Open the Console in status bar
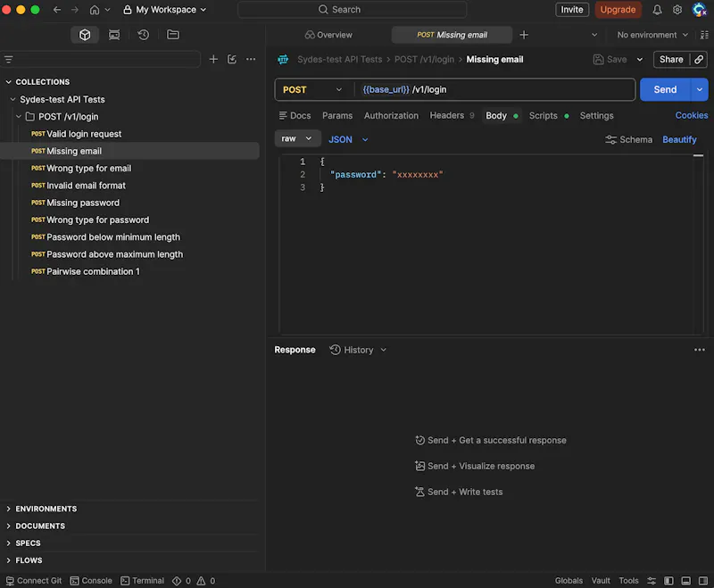 tap(91, 581)
